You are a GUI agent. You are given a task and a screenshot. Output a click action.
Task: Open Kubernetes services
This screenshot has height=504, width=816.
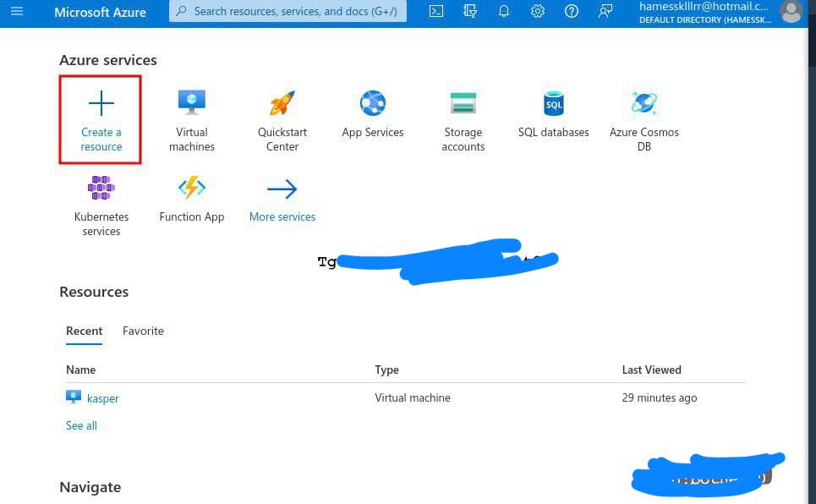pos(101,204)
